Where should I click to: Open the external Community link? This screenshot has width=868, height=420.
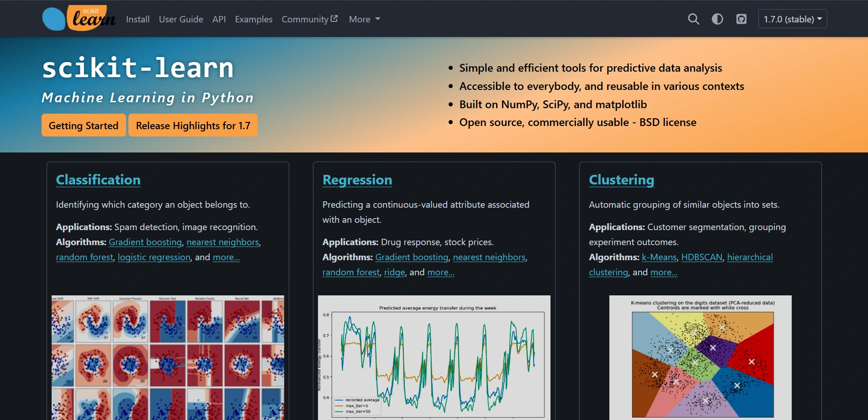(x=309, y=19)
